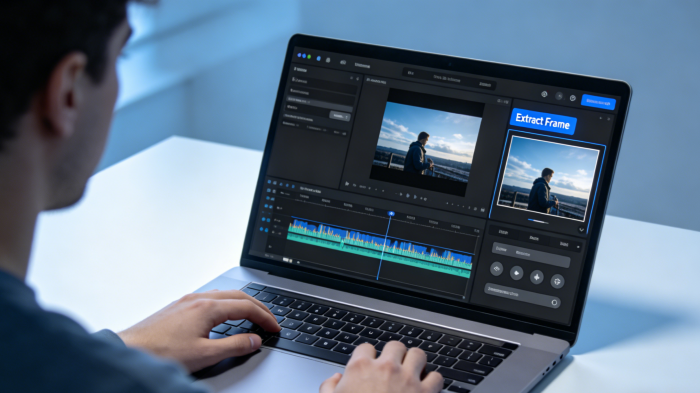Open the small dropdown arrow beside right panel tabs
The height and width of the screenshot is (393, 700).
pos(579,247)
